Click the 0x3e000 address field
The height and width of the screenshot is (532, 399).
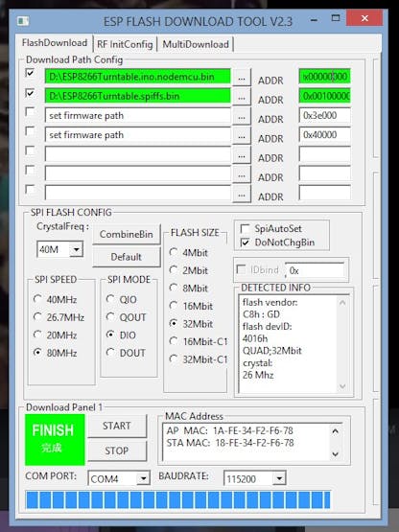[x=324, y=115]
